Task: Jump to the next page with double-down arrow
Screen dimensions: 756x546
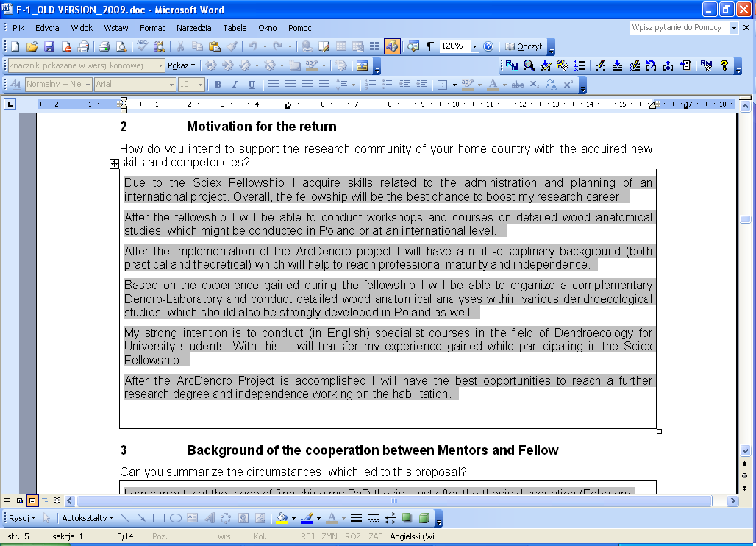Action: tap(745, 488)
